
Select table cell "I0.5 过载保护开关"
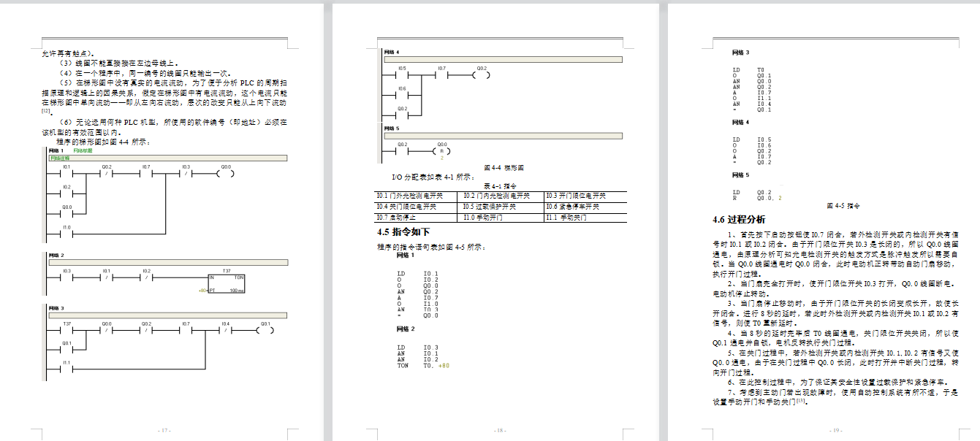[x=502, y=207]
